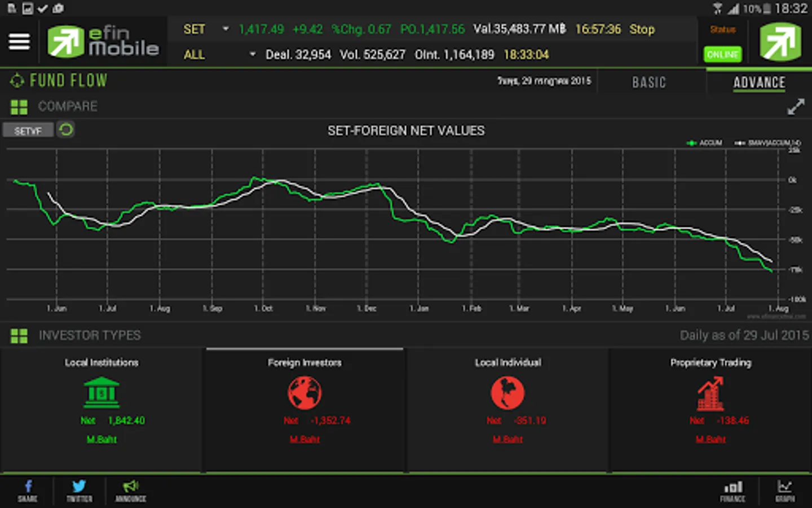Select the SETVF button
812x508 pixels.
coord(28,130)
